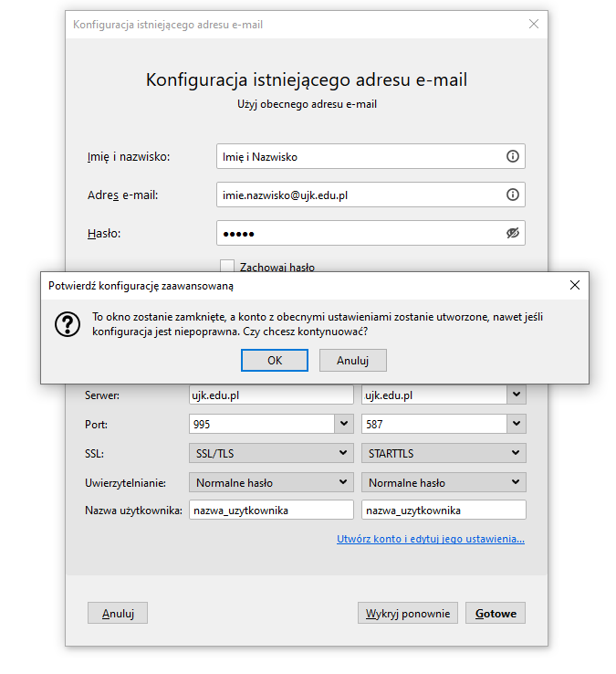Click the Hasło password field
This screenshot has width=616, height=674.
coord(360,233)
